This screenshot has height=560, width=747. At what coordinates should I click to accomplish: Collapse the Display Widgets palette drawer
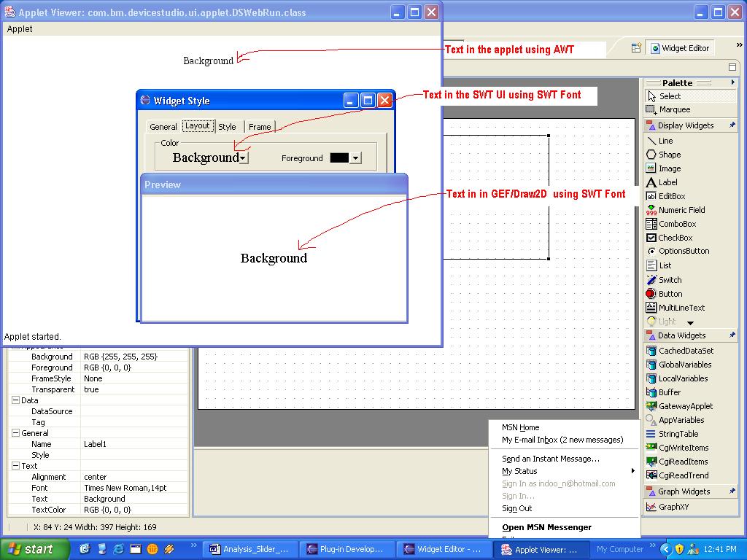click(x=686, y=125)
